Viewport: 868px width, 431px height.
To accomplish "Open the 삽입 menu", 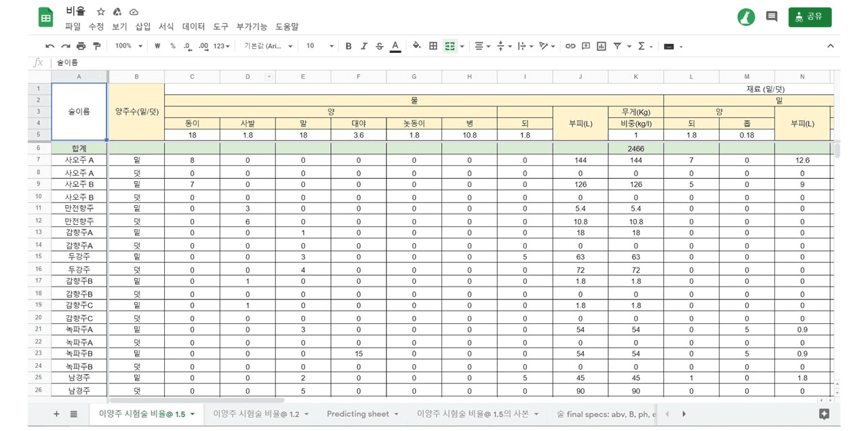I will pyautogui.click(x=143, y=26).
